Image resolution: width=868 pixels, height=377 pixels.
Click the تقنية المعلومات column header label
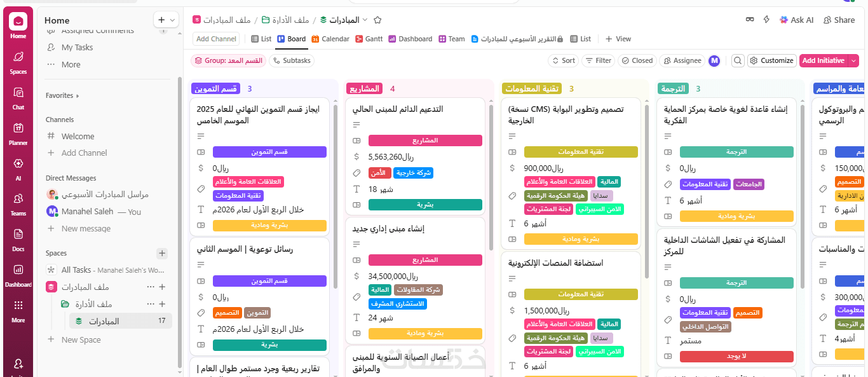(x=532, y=89)
